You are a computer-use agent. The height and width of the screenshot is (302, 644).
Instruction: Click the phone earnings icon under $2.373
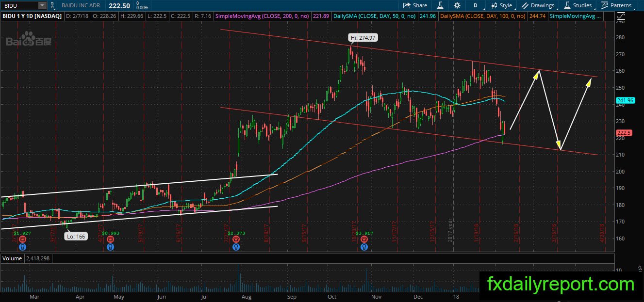click(236, 239)
